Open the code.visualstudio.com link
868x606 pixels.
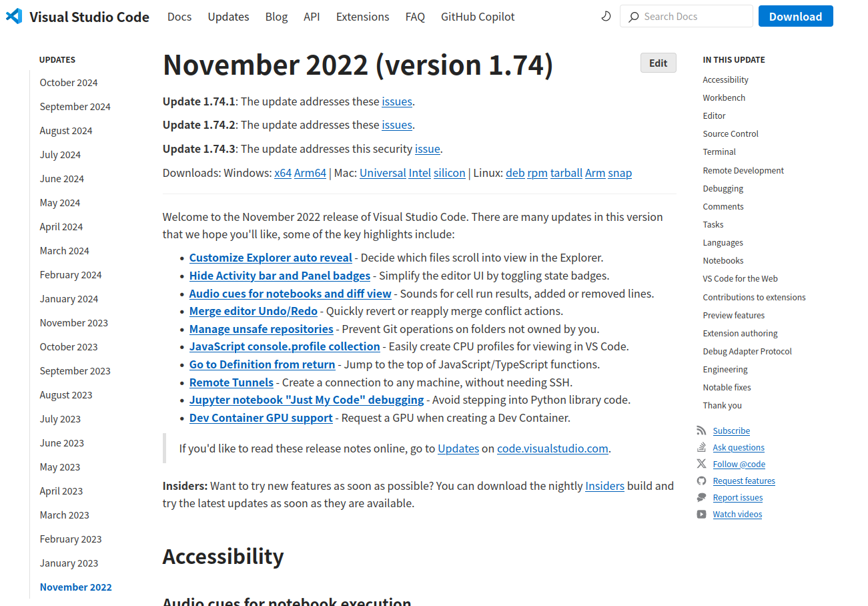click(x=552, y=448)
